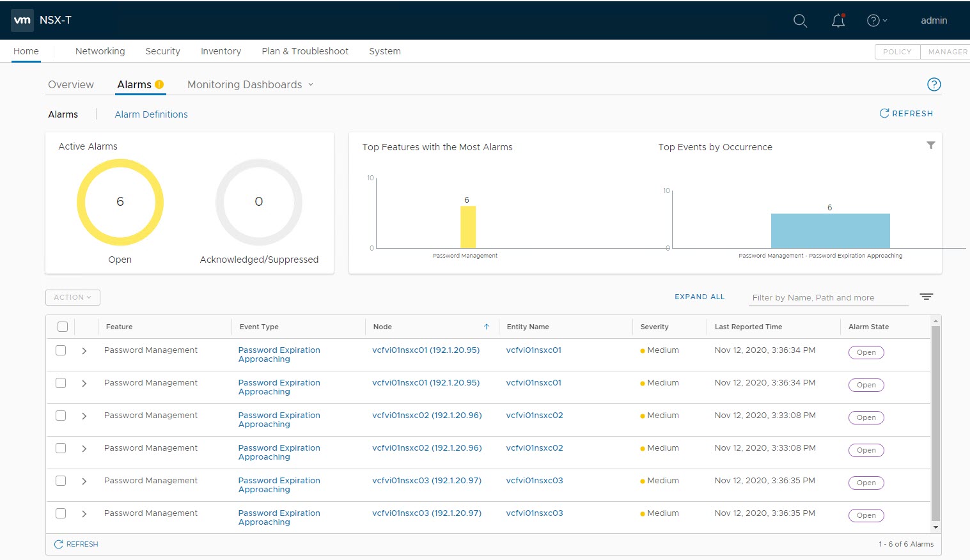Open the ACTION dropdown button
Image resolution: width=970 pixels, height=560 pixels.
pos(72,297)
